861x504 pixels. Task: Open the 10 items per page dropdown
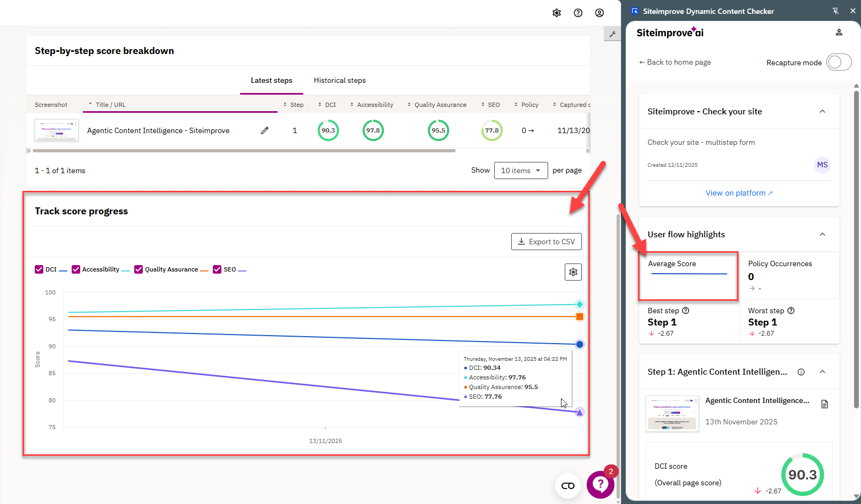click(x=521, y=170)
